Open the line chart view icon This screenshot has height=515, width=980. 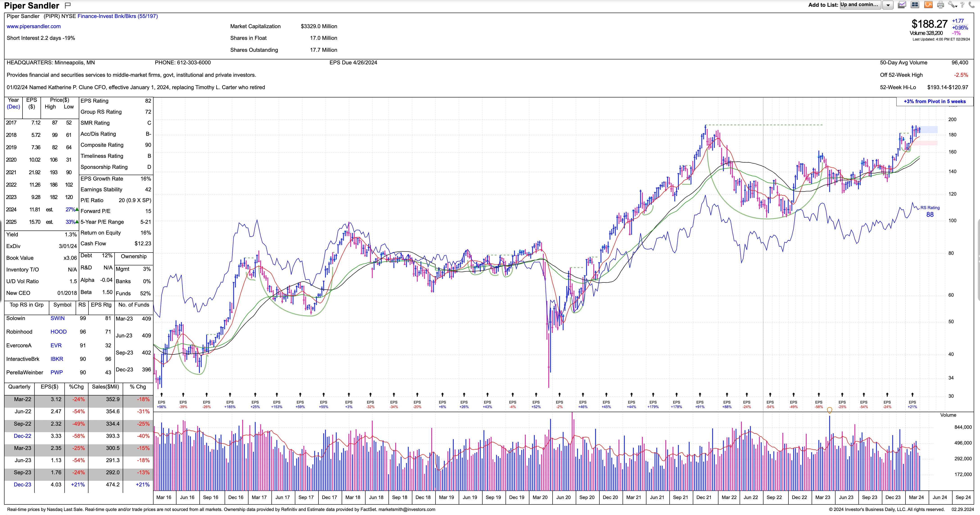coord(902,5)
